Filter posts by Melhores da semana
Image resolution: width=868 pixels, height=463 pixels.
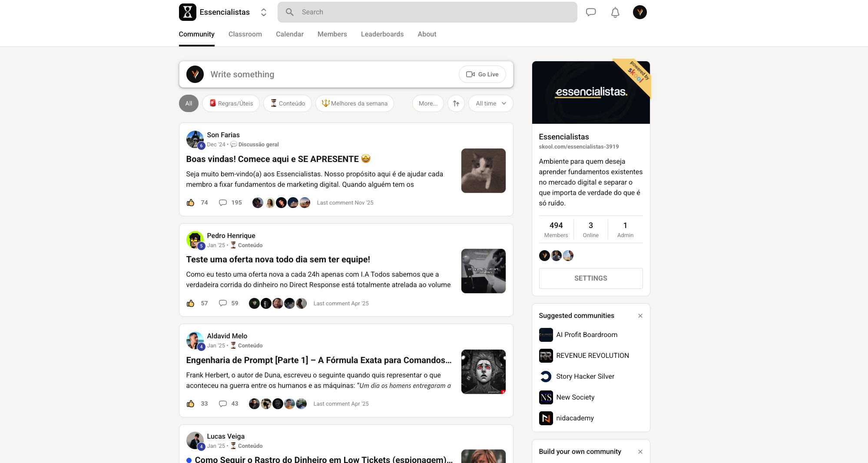tap(354, 103)
